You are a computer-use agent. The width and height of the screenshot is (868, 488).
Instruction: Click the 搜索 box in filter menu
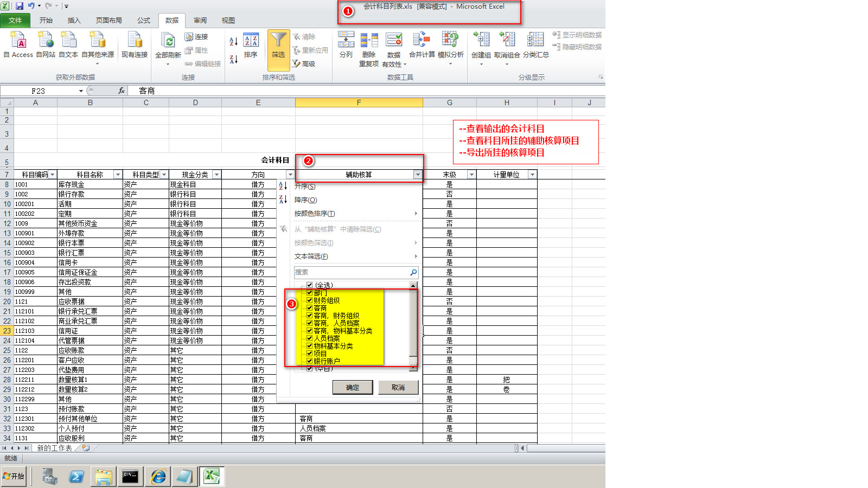tap(351, 272)
